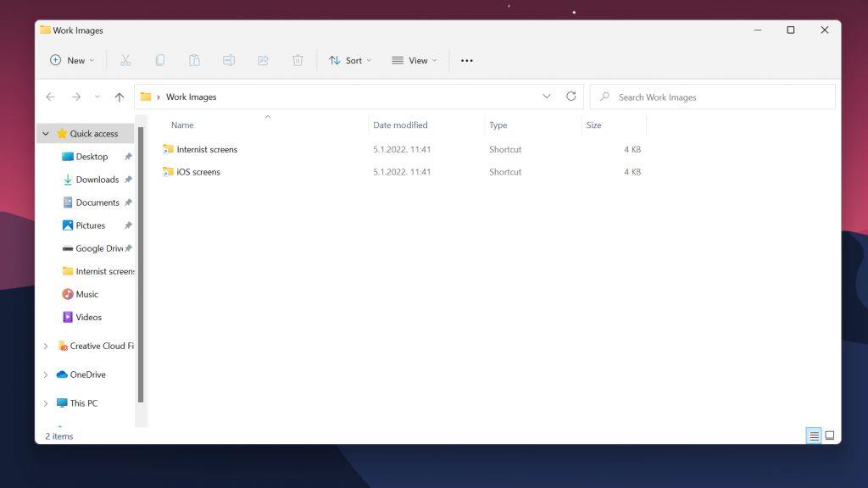Open the See more three-dots menu
Screen dimensions: 868x488
pyautogui.click(x=467, y=61)
